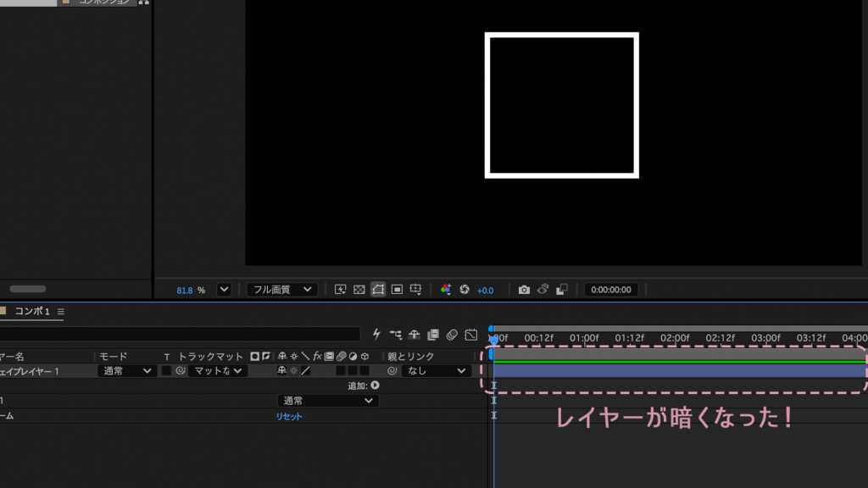This screenshot has width=868, height=488.
Task: Open the graph editor icon
Action: pyautogui.click(x=471, y=335)
